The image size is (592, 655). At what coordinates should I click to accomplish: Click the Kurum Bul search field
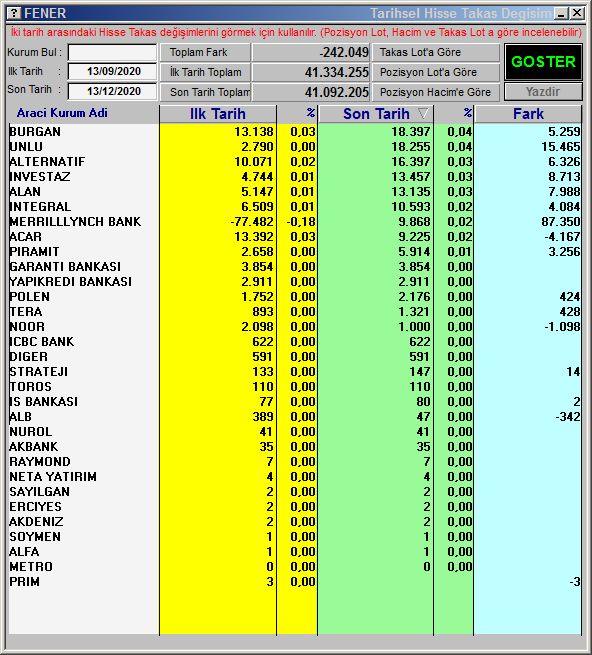[112, 52]
